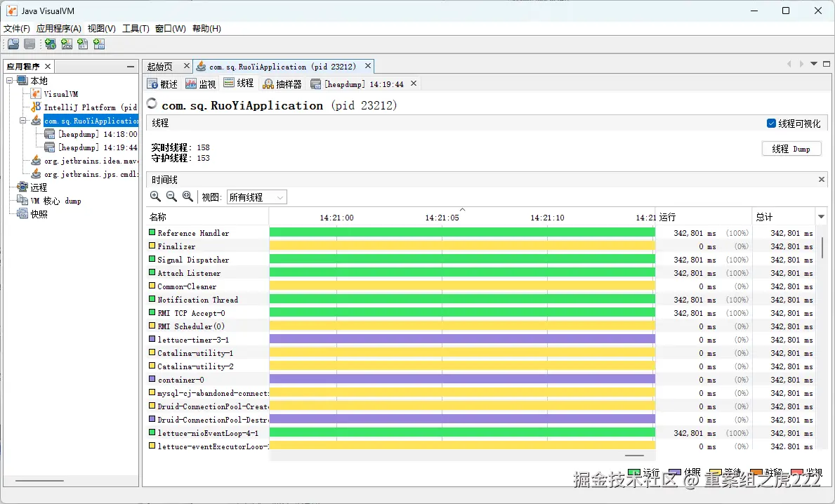Select heapdump 14:18:00 in the tree
This screenshot has height=504, width=835.
point(98,134)
